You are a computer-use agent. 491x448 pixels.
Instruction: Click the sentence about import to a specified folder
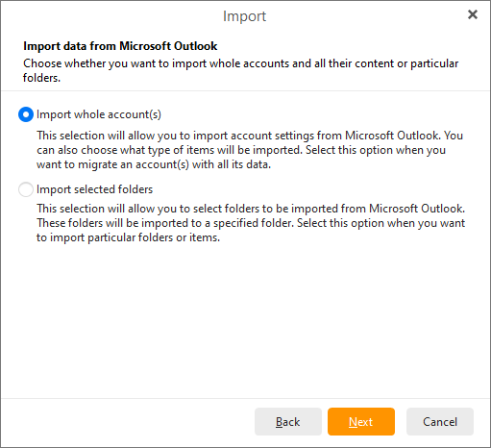tap(165, 223)
